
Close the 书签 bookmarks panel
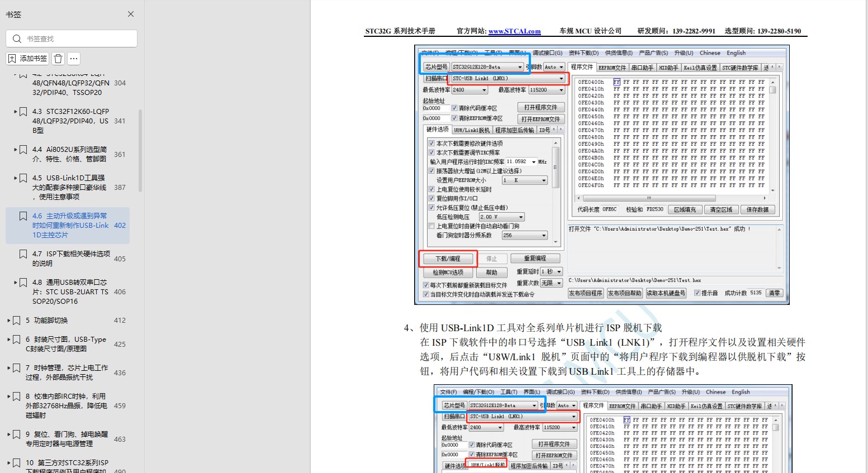coord(131,14)
